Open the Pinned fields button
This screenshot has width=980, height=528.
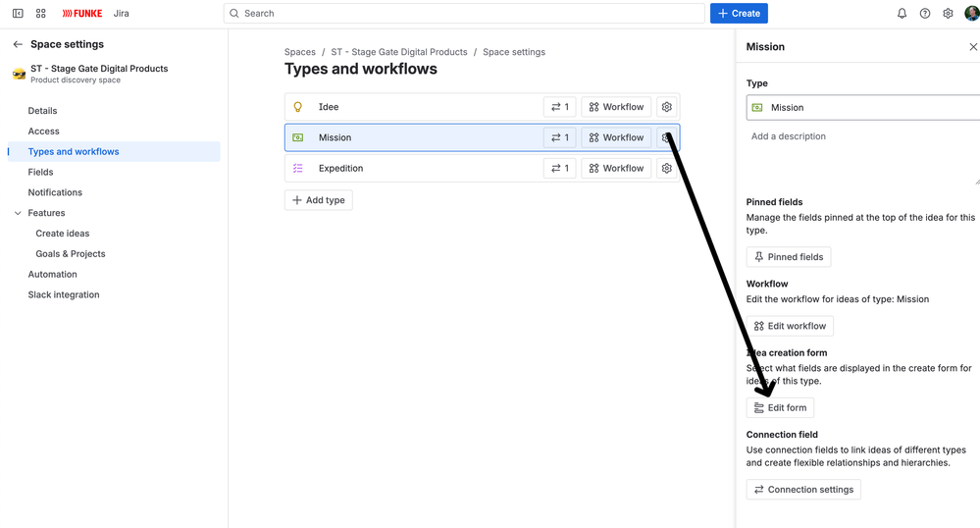click(x=789, y=257)
